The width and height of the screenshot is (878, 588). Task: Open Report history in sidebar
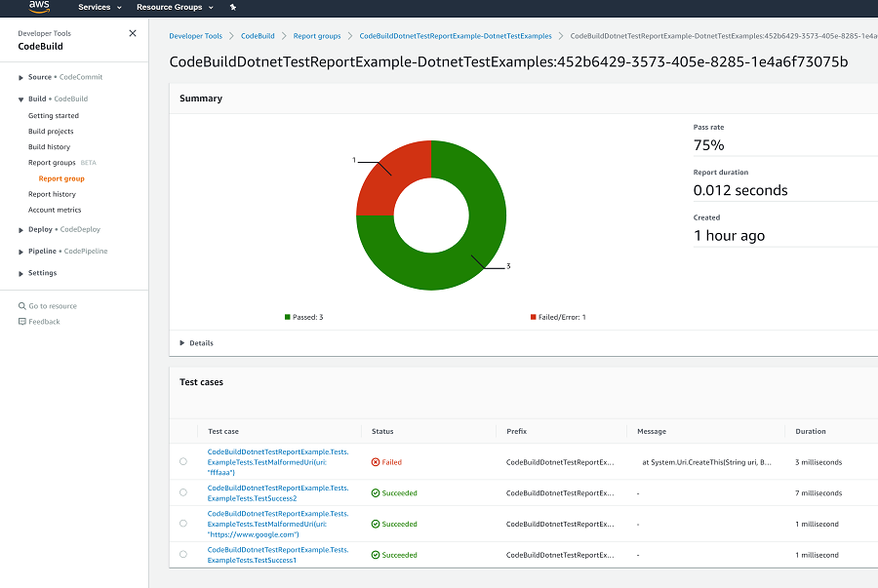click(52, 194)
